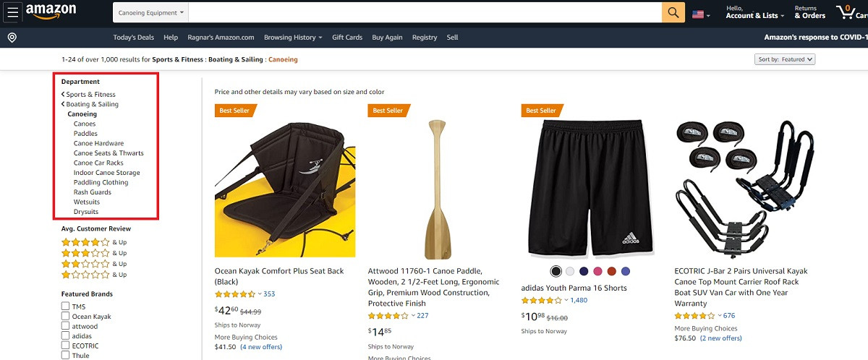Go to the Paddles department link
The height and width of the screenshot is (360, 868).
[x=85, y=134]
